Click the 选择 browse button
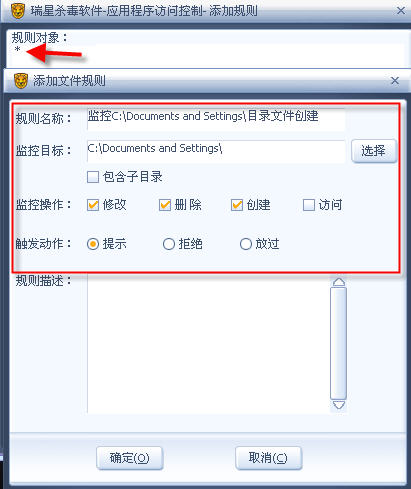The width and height of the screenshot is (411, 489). tap(374, 151)
